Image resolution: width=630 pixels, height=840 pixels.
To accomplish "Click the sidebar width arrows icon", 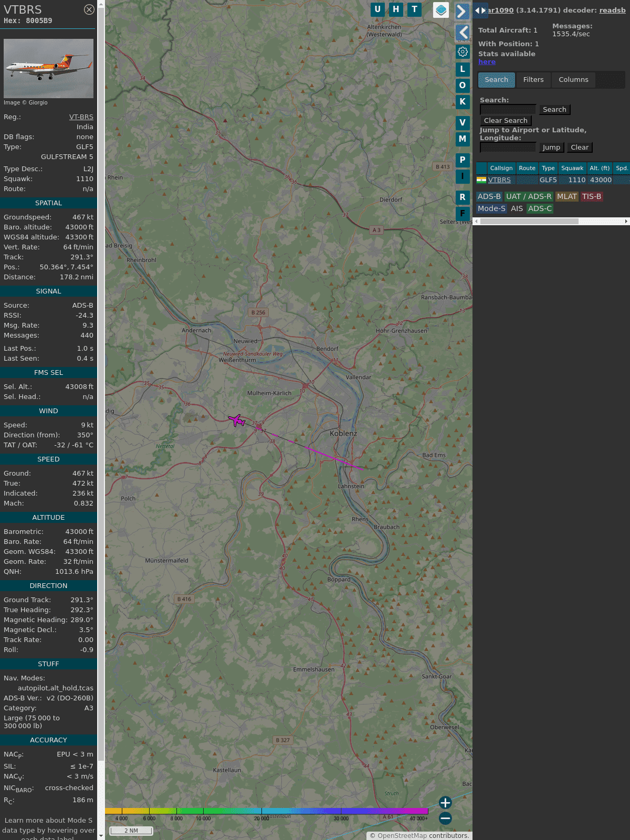I will [x=480, y=10].
